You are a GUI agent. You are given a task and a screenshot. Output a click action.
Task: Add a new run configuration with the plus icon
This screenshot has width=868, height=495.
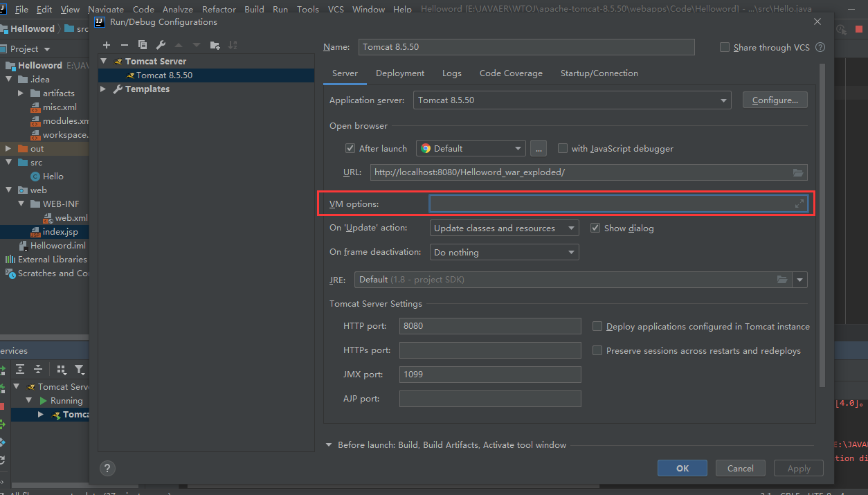click(x=107, y=45)
